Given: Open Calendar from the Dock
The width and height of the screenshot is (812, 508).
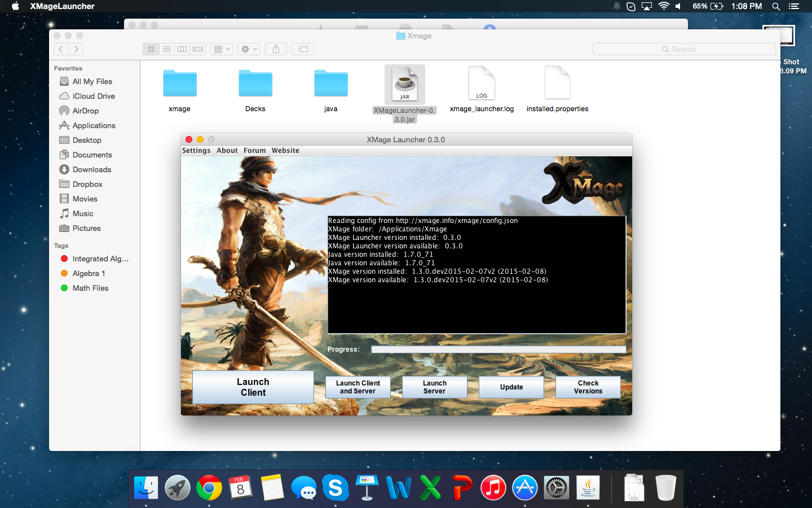Looking at the screenshot, I should coord(241,488).
